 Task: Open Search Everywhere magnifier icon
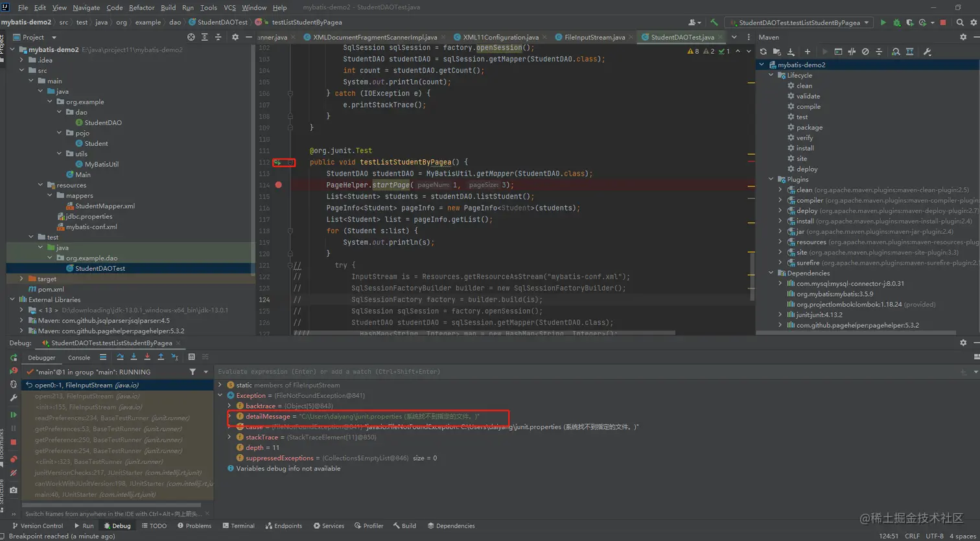pos(960,23)
